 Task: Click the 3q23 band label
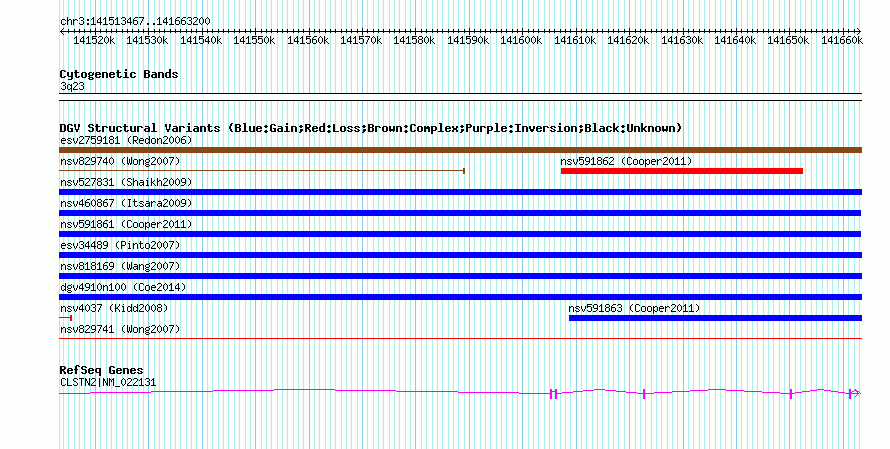(x=72, y=87)
